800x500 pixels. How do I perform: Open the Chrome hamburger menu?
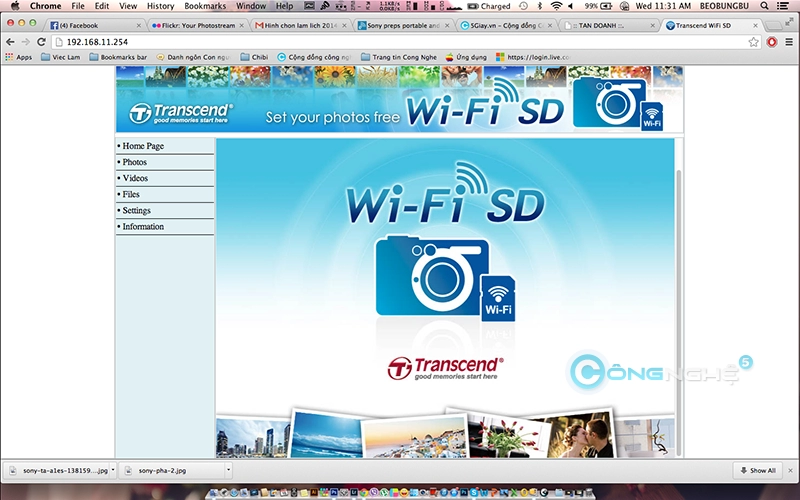pos(789,42)
